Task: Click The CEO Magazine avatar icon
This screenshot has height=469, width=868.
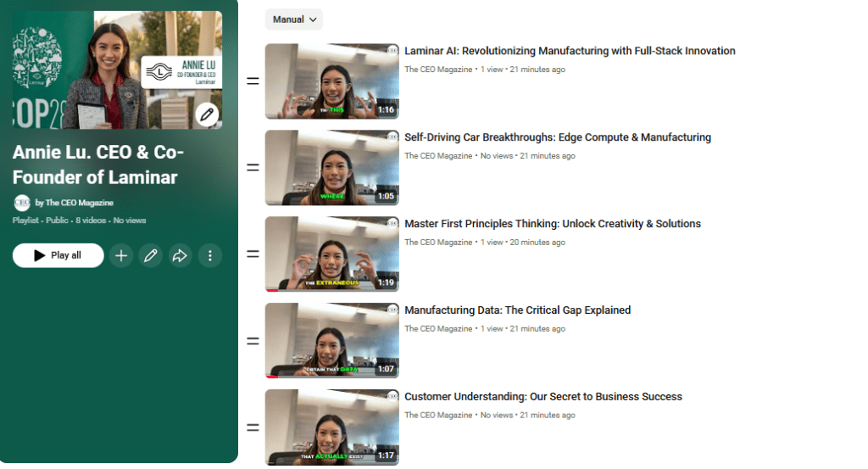Action: (22, 203)
